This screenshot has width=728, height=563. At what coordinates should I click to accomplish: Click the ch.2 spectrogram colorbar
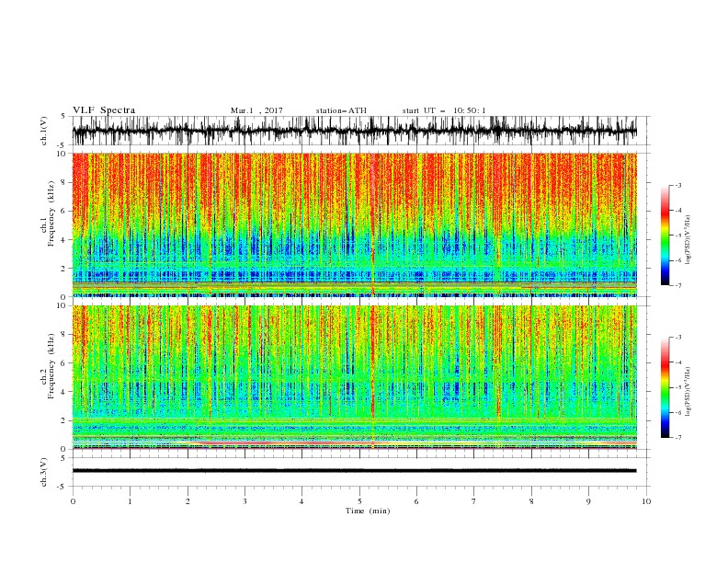pyautogui.click(x=665, y=387)
